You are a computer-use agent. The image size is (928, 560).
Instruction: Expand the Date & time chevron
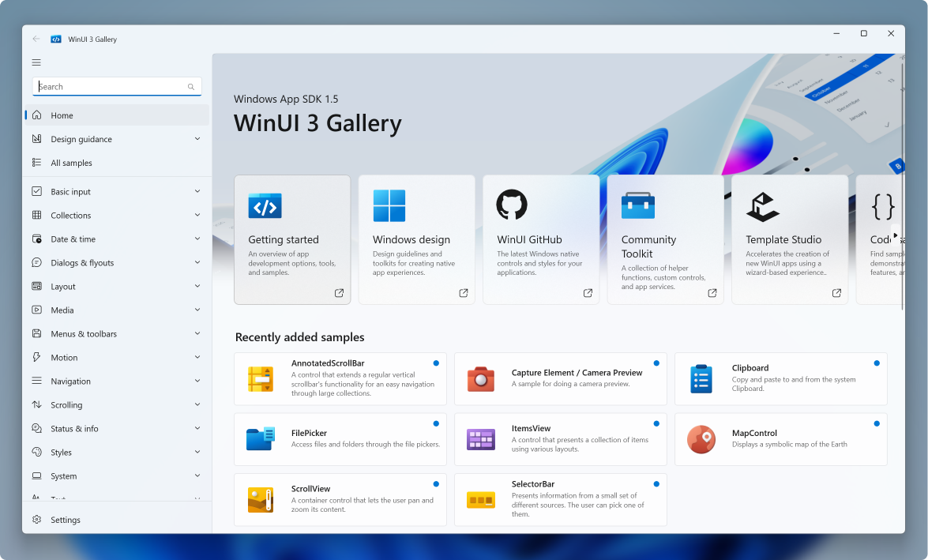(197, 239)
